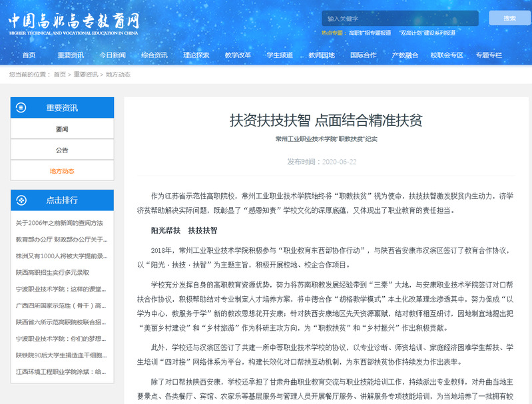This screenshot has height=404, width=532.
Task: Open the 今日新闻 navigation item
Action: (113, 55)
